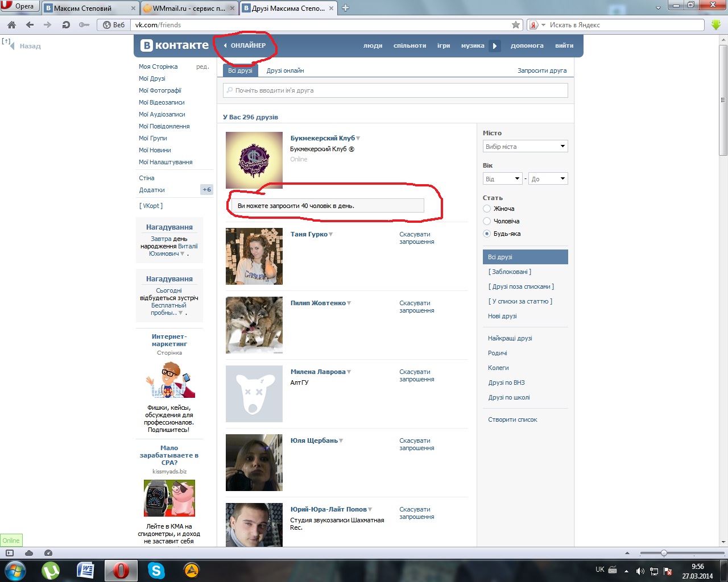The image size is (728, 582).
Task: Open Мої Повідомлення in the sidebar
Action: point(164,126)
